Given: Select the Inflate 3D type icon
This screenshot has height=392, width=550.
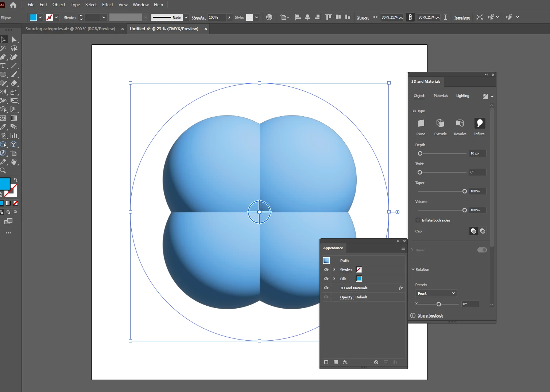Looking at the screenshot, I should (479, 123).
